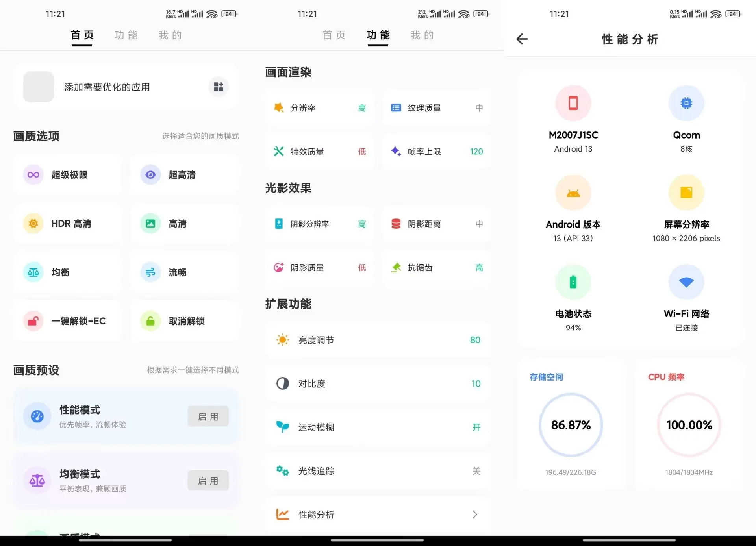Toggle 光线追踪 currently set to 关

tap(378, 471)
